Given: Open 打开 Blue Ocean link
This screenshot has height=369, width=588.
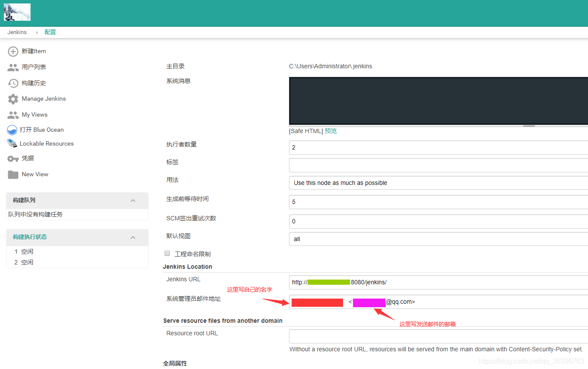Looking at the screenshot, I should click(x=41, y=130).
